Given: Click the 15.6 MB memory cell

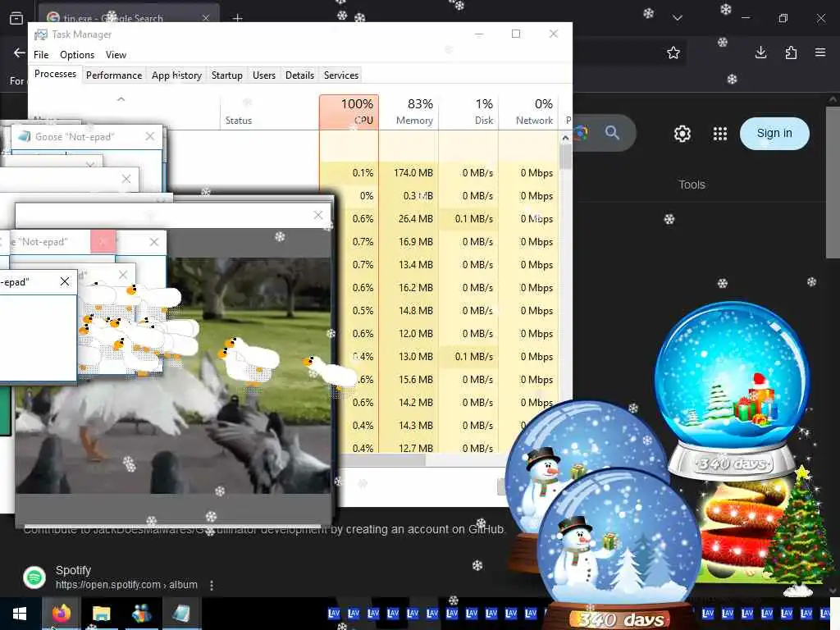Looking at the screenshot, I should pyautogui.click(x=409, y=379).
